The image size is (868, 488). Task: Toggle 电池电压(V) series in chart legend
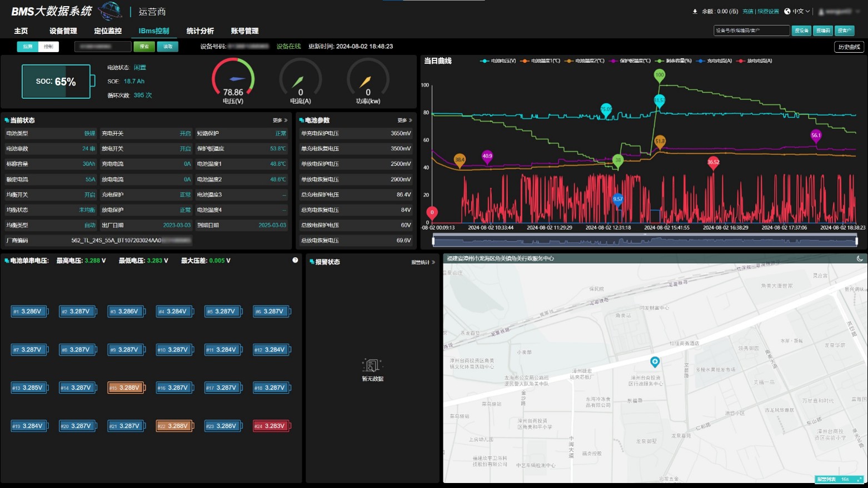(x=498, y=61)
